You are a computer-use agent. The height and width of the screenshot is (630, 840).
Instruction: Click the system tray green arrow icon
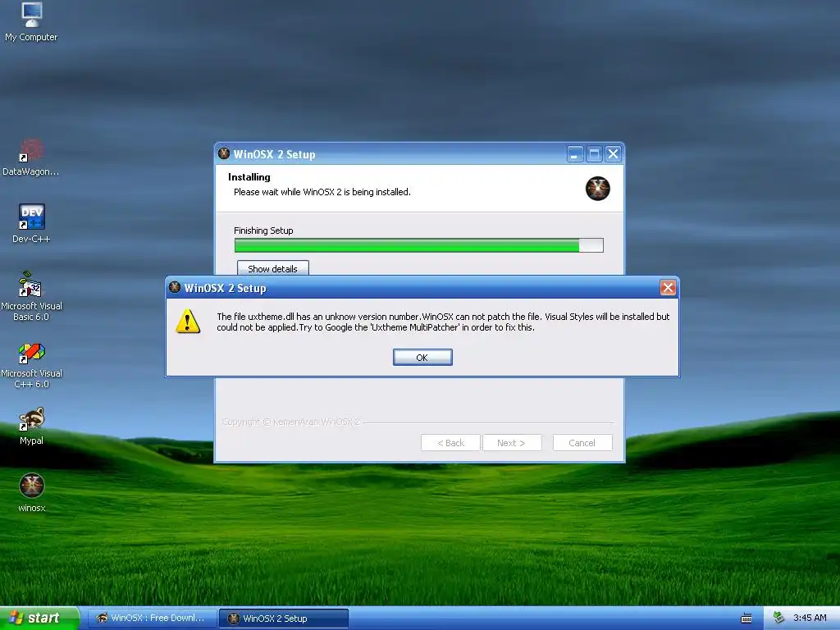pos(778,618)
